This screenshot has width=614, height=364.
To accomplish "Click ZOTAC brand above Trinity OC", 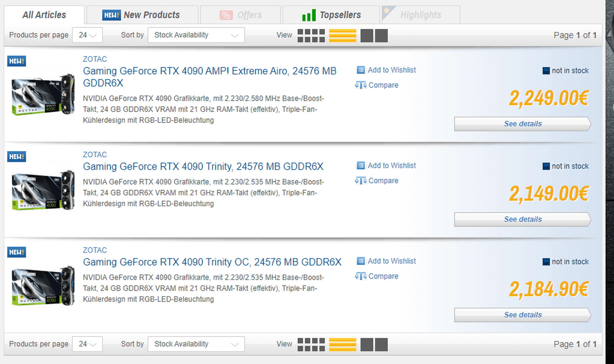I will pyautogui.click(x=95, y=250).
